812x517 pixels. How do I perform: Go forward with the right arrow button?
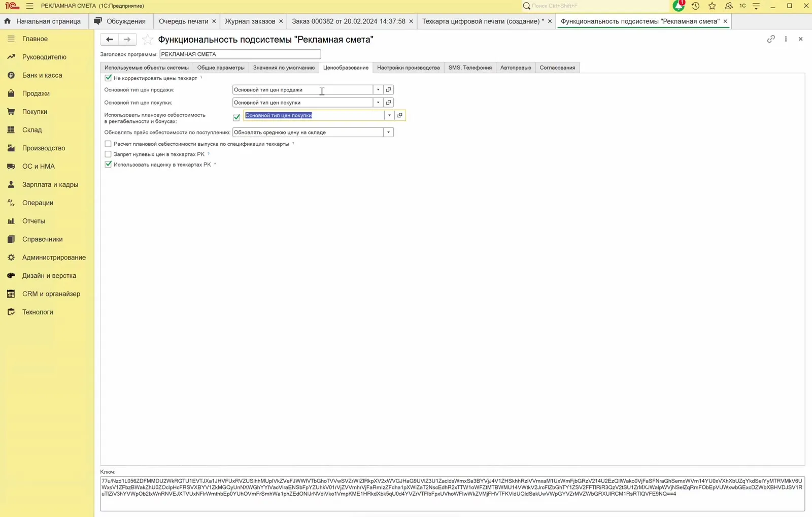(x=127, y=39)
